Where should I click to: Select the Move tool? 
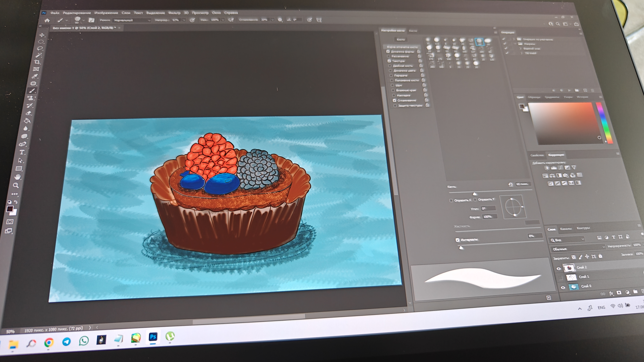coord(42,35)
